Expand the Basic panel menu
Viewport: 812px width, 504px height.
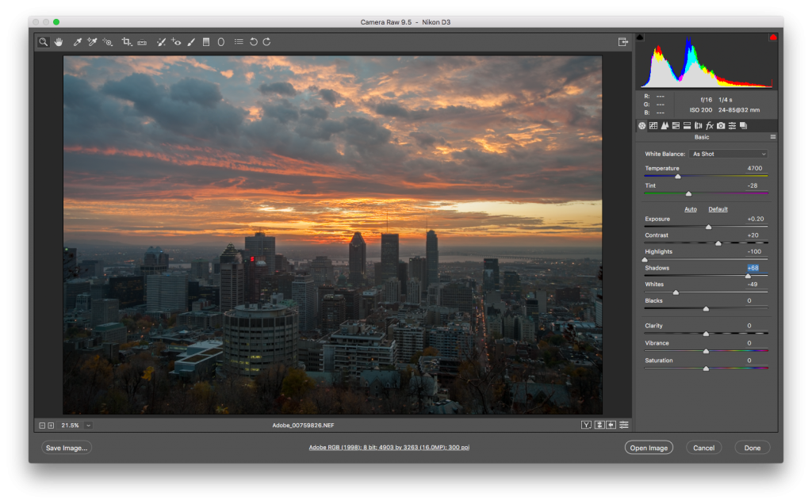[x=773, y=136]
